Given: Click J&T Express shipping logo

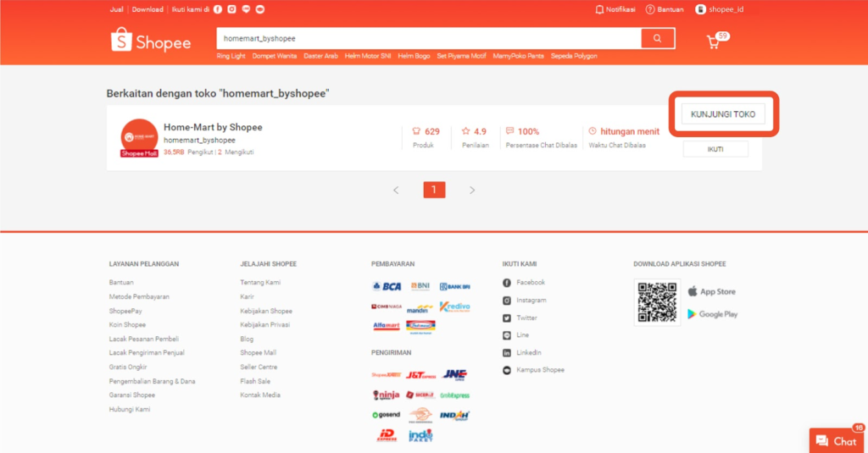Looking at the screenshot, I should tap(420, 375).
